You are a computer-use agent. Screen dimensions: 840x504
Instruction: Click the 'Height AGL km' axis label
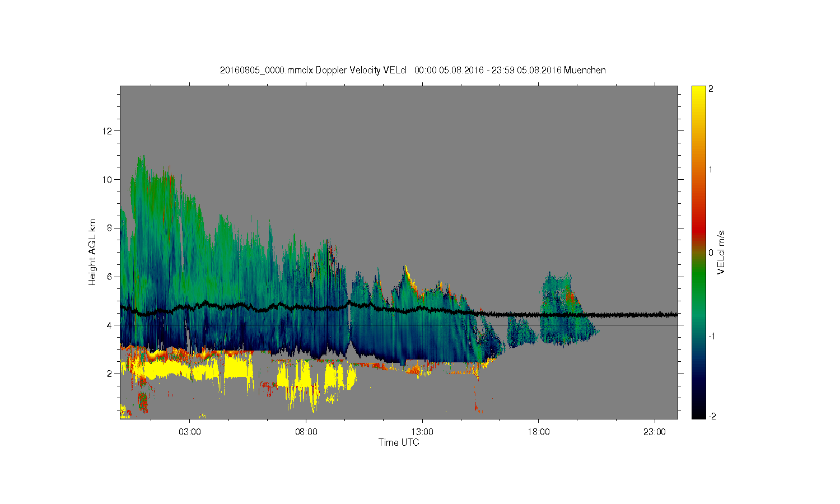[x=92, y=252]
